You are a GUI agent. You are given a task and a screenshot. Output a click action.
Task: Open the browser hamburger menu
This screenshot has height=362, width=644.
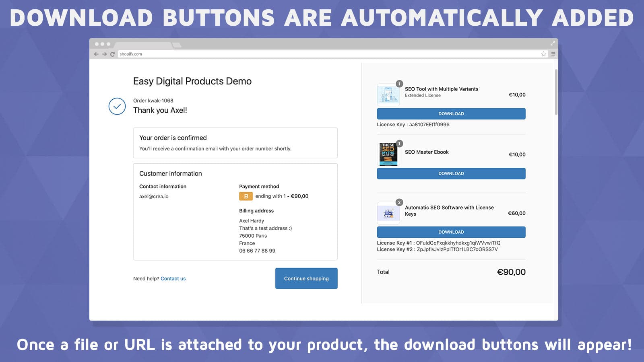tap(553, 53)
